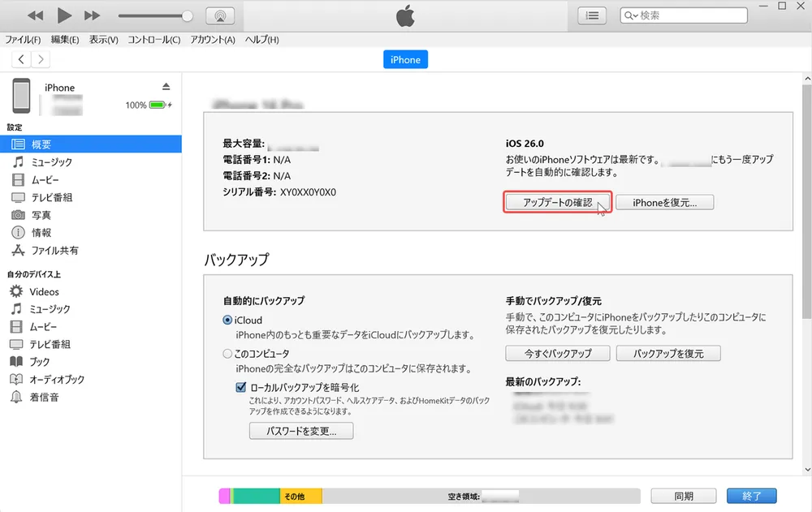Click the vertical scrollbar down arrow
The height and width of the screenshot is (512, 812).
(807, 470)
